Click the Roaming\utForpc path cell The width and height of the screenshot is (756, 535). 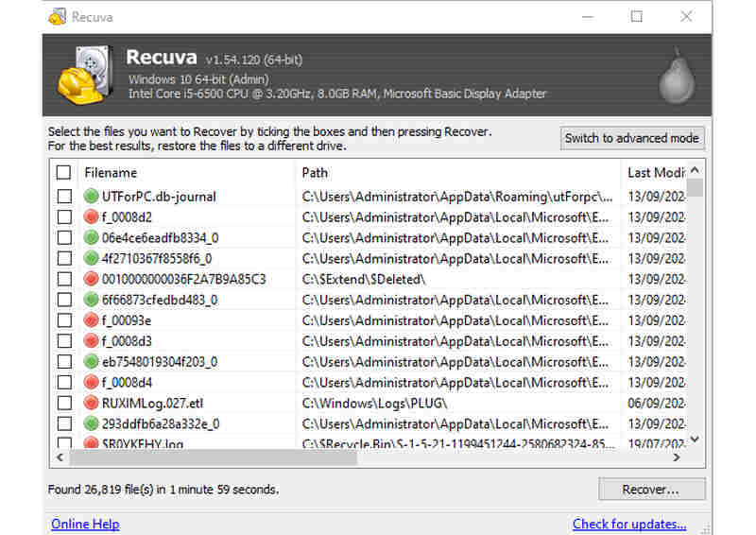coord(457,197)
